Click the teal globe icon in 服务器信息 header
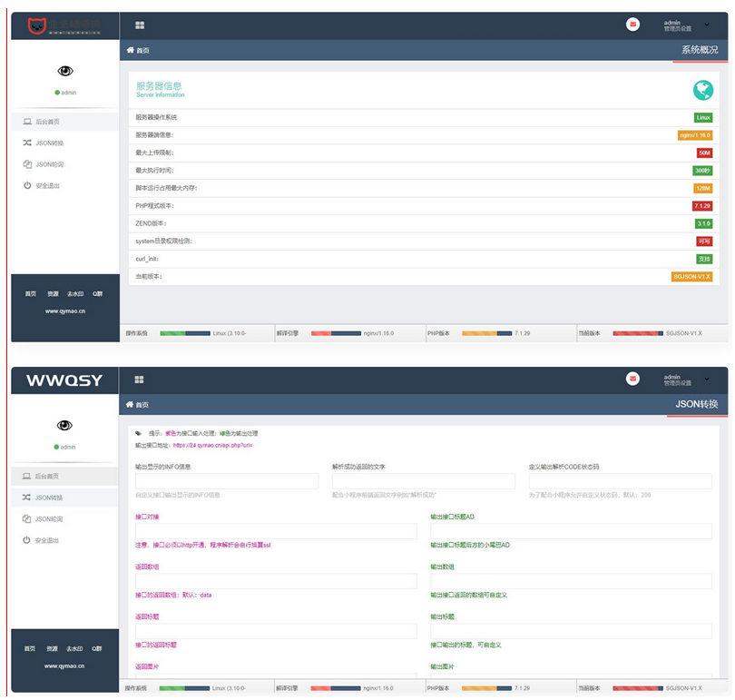Viewport: 735px width, 700px height. coord(701,89)
